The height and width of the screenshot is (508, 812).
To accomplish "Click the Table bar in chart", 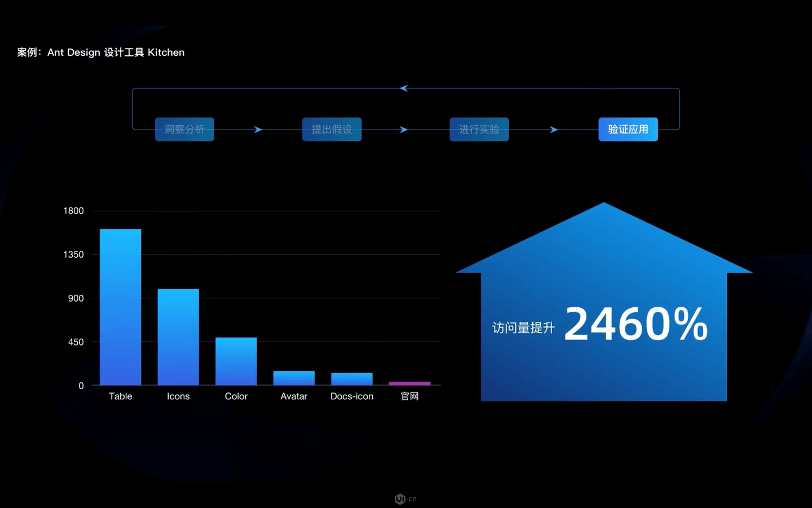I will click(x=120, y=307).
